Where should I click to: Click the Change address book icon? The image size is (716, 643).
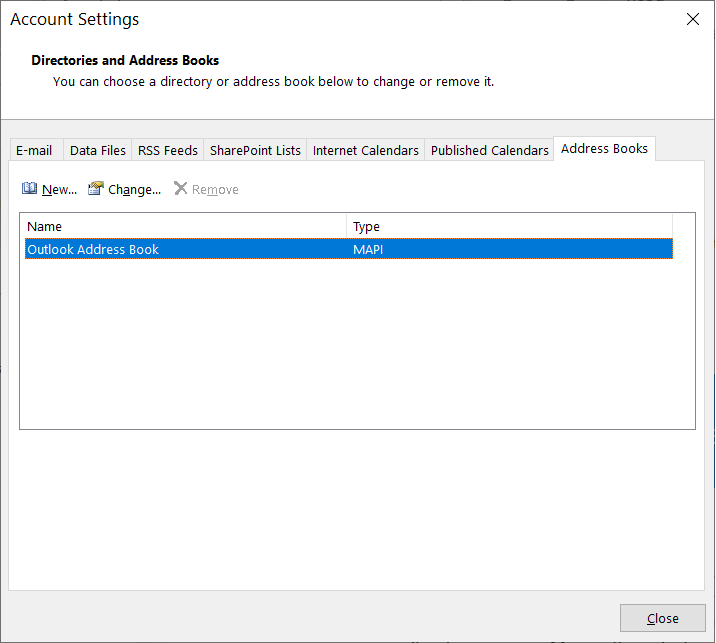coord(95,188)
